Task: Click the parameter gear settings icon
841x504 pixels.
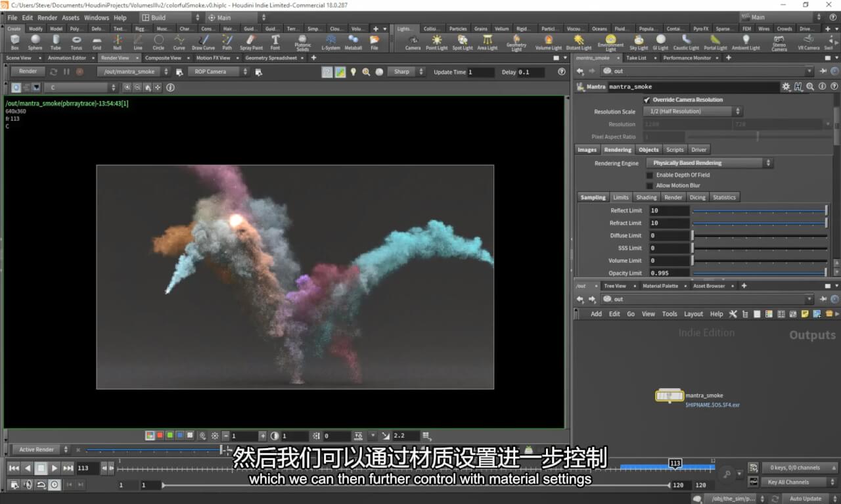Action: (786, 87)
